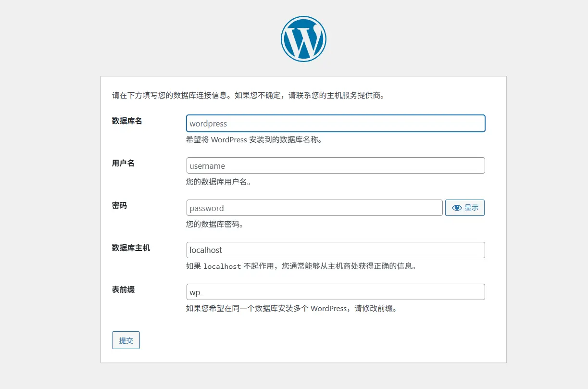This screenshot has height=389, width=588.
Task: Click the 表前缀 label
Action: (x=123, y=289)
